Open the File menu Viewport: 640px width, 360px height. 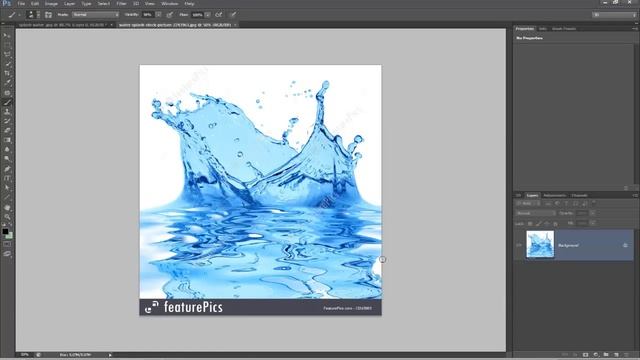21,4
